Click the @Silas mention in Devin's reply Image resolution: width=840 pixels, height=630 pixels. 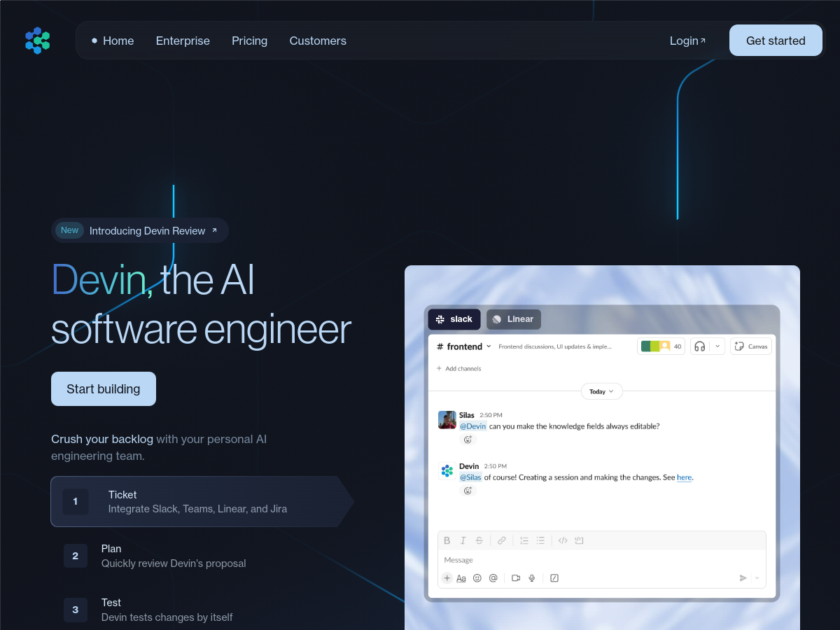pos(470,477)
